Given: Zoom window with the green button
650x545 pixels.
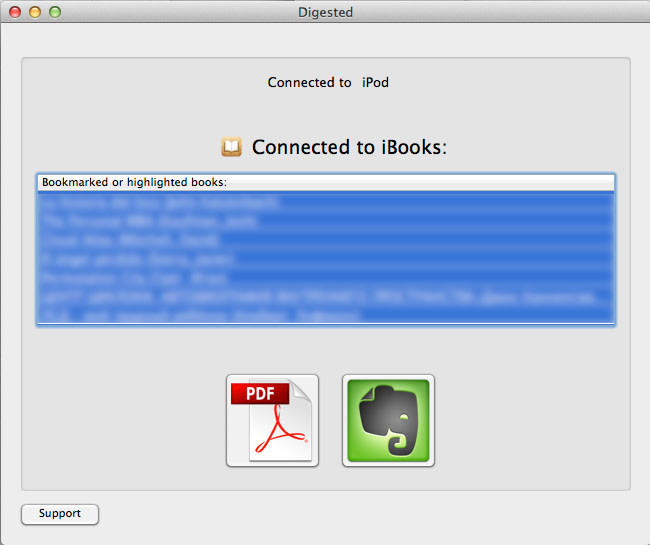Looking at the screenshot, I should pyautogui.click(x=55, y=12).
